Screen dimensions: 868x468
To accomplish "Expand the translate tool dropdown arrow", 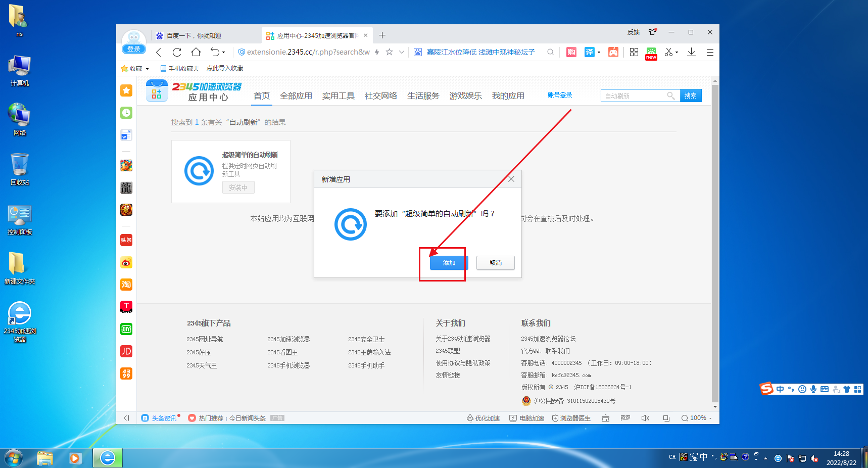I will pyautogui.click(x=599, y=53).
